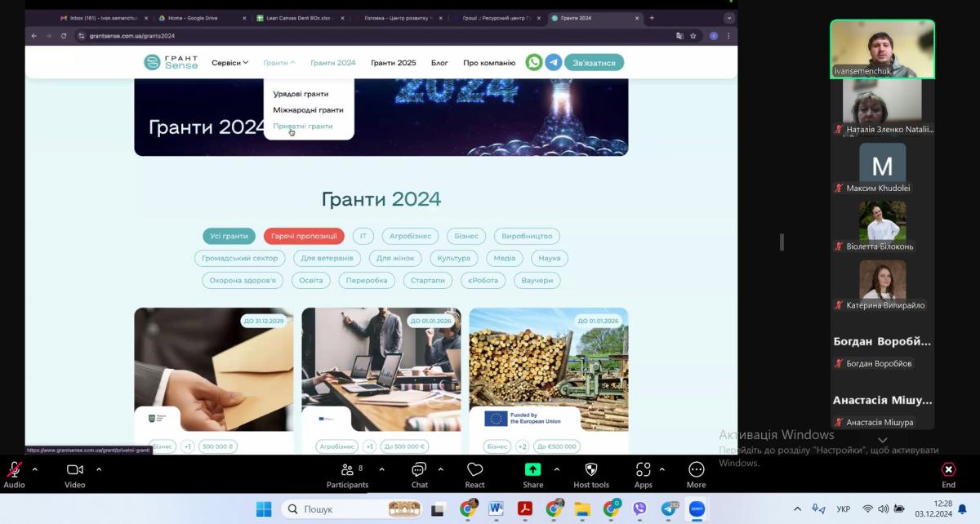Click the translate page icon
The image size is (980, 524).
point(679,36)
